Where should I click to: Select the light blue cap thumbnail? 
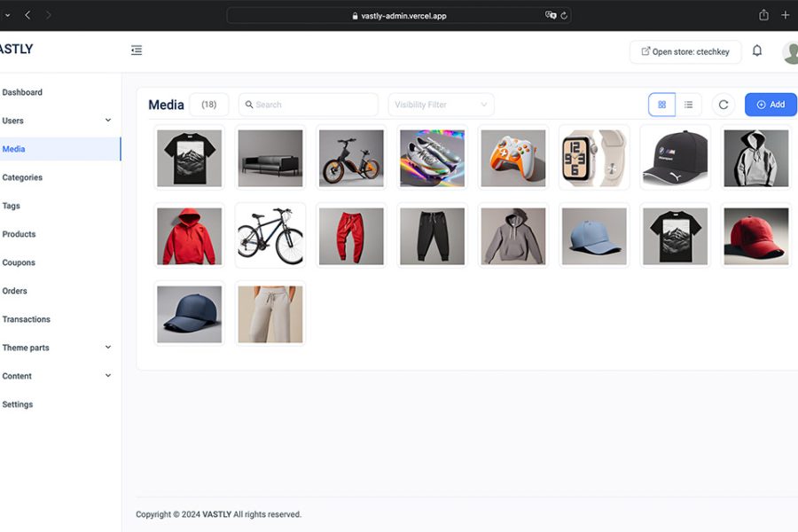[x=594, y=236]
